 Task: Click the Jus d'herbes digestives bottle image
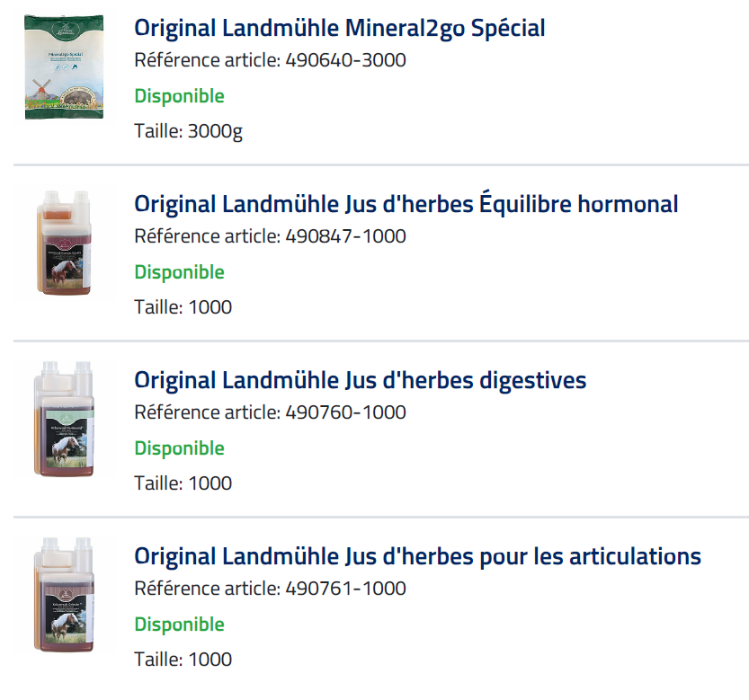(x=64, y=419)
